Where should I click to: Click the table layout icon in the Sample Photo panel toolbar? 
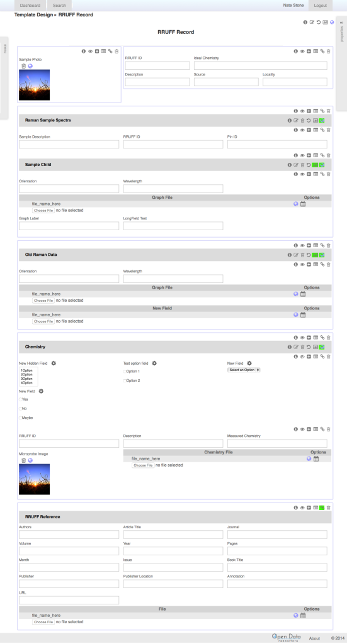click(x=104, y=52)
